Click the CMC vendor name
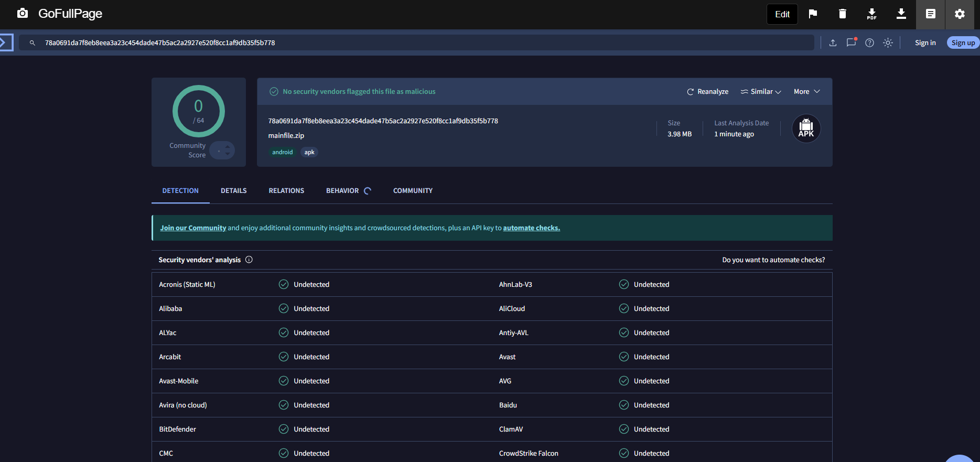The image size is (980, 462). click(x=166, y=454)
